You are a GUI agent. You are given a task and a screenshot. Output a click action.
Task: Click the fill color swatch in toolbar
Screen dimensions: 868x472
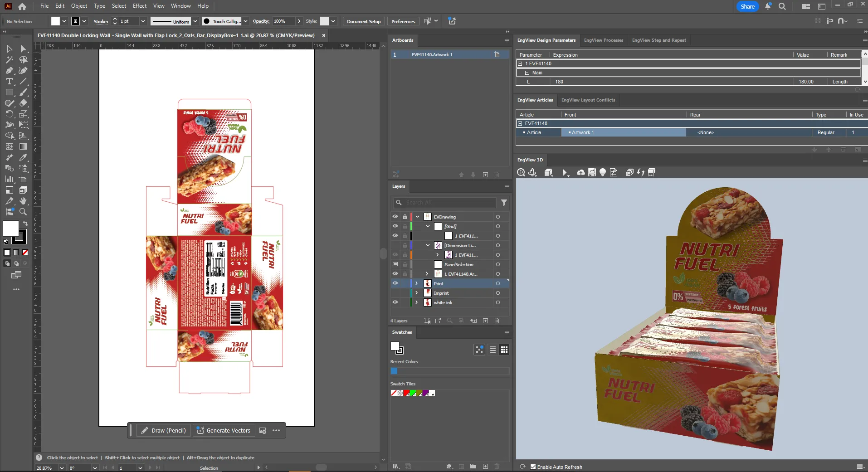coord(11,229)
